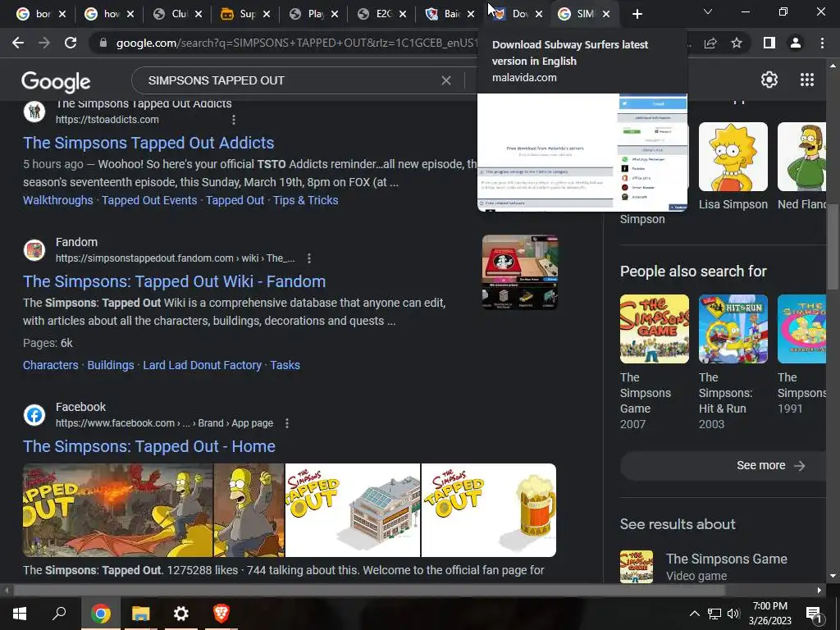Open Buildings sitelink
Viewport: 840px width, 630px height.
[111, 365]
